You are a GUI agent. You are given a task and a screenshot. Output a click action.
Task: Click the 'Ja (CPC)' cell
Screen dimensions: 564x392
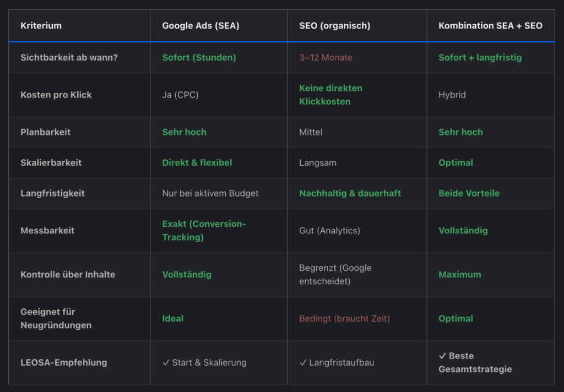[x=180, y=95]
